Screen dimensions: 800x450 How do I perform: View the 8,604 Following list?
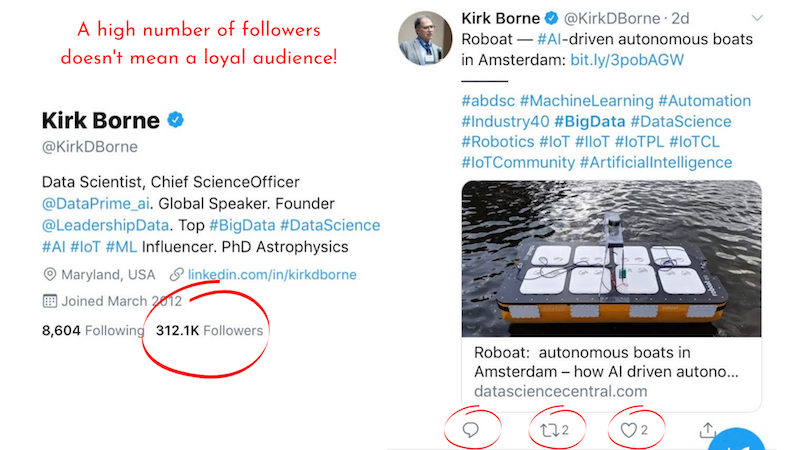pyautogui.click(x=86, y=330)
